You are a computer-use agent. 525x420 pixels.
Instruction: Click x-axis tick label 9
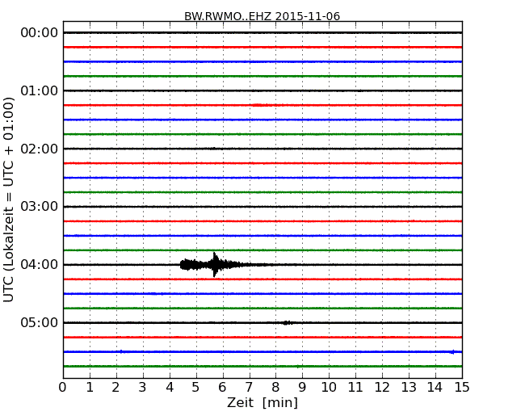pyautogui.click(x=302, y=388)
